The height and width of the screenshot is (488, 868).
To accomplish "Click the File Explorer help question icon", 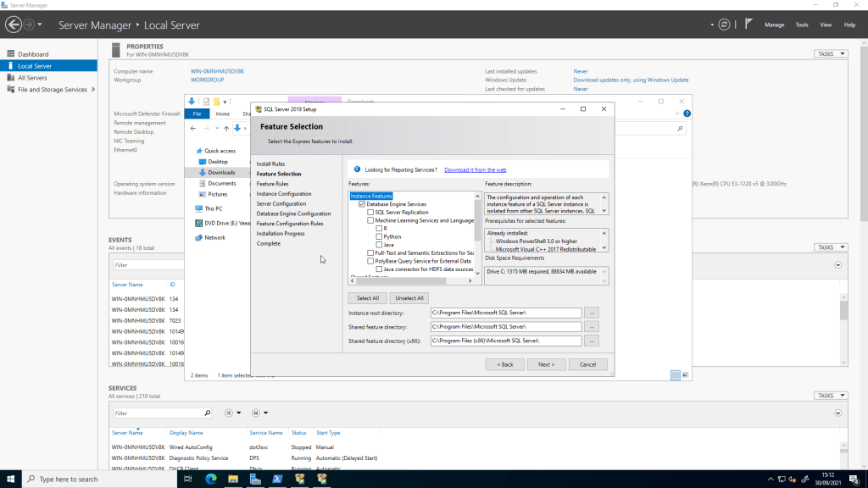I will 687,114.
